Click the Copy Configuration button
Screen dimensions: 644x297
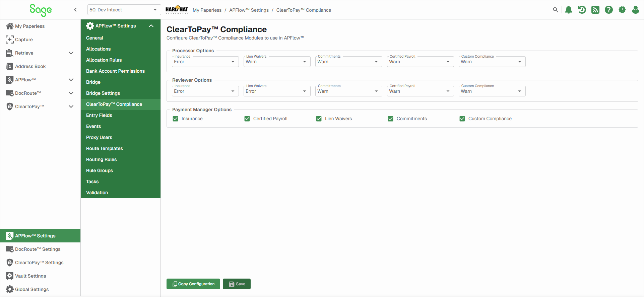click(x=193, y=284)
